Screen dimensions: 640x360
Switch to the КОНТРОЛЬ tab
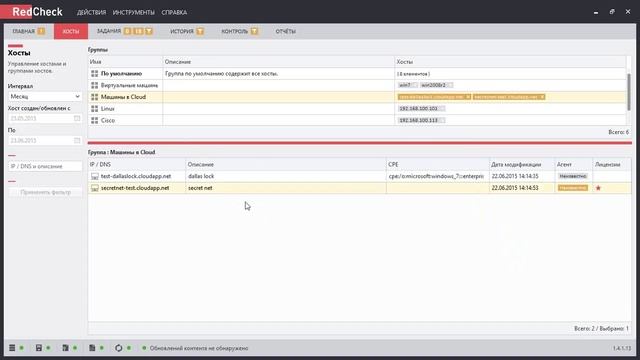tap(235, 31)
